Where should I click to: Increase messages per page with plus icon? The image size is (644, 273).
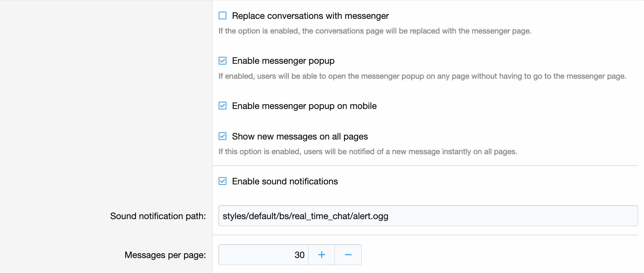[x=322, y=255]
